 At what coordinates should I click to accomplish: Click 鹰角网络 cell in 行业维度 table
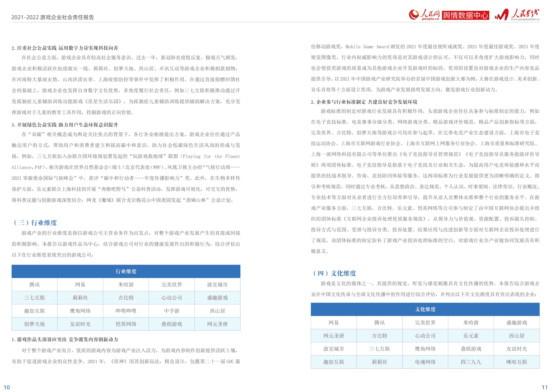tap(80, 311)
